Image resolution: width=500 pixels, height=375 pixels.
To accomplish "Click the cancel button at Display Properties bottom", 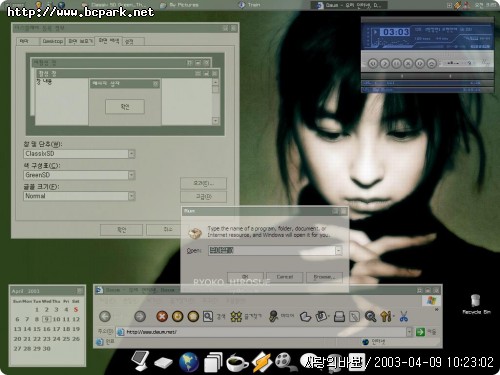I will pos(164,230).
